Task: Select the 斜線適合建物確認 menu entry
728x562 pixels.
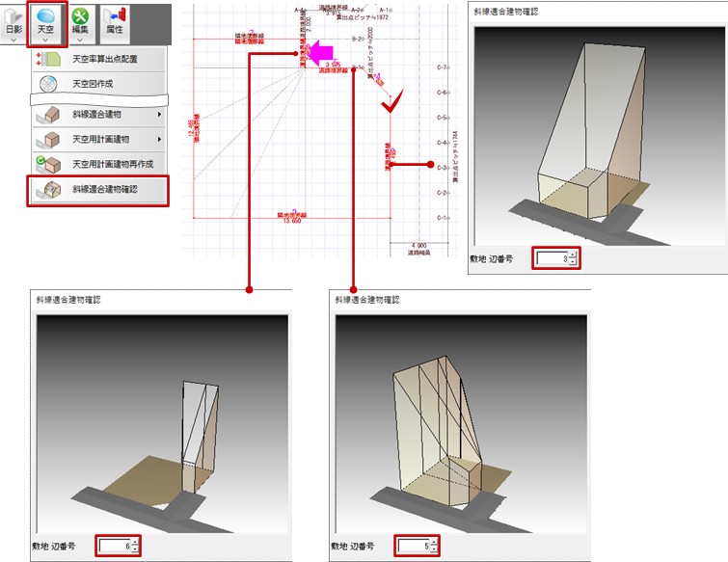Action: 104,190
